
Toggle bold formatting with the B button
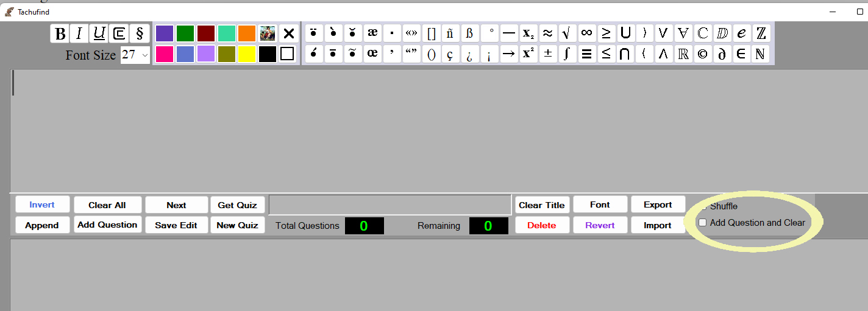(60, 33)
